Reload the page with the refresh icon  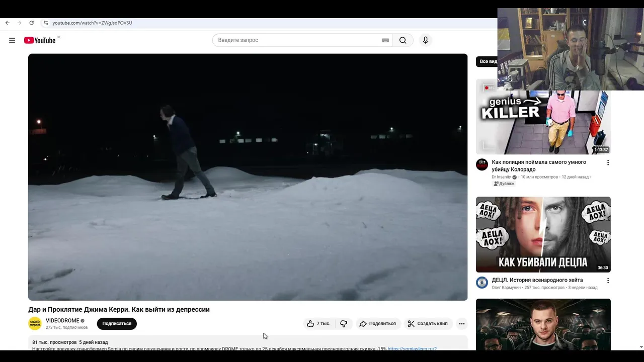tap(31, 23)
